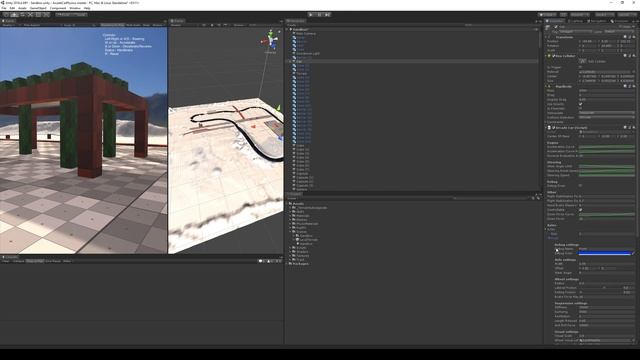This screenshot has width=640, height=360.
Task: Open the File menu
Action: [x=4, y=8]
